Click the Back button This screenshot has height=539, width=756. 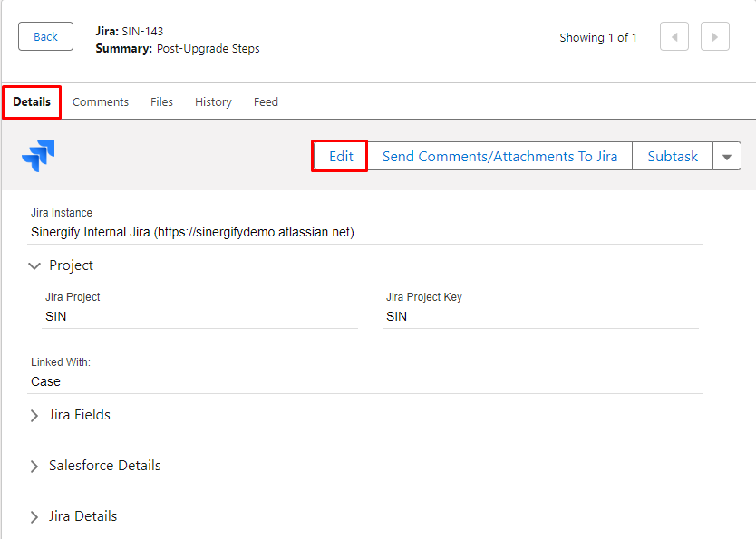(x=46, y=36)
